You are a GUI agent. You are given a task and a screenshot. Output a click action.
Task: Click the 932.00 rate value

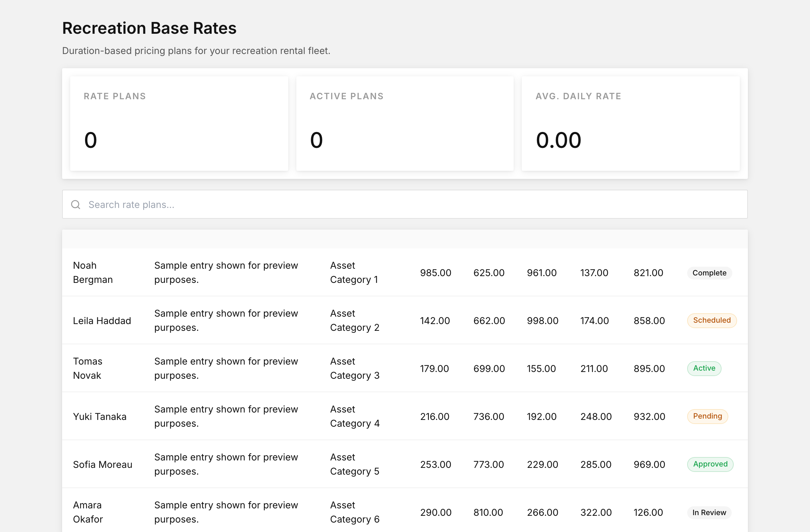coord(649,417)
